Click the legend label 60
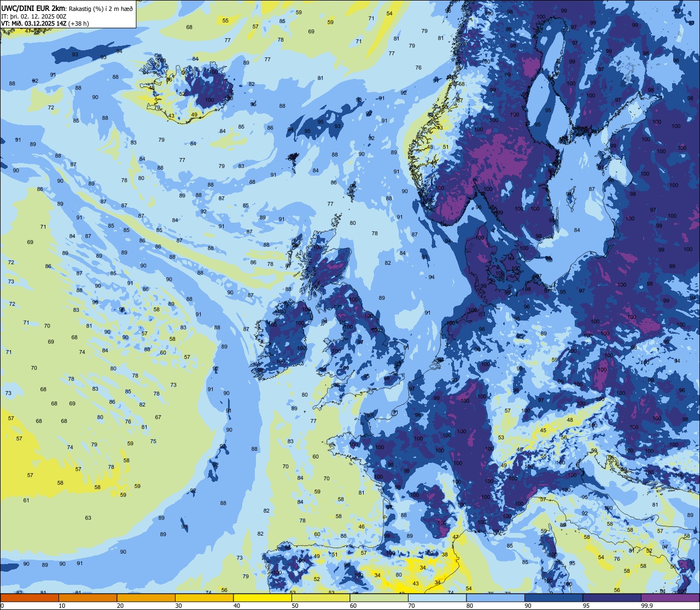The image size is (700, 610). (x=353, y=606)
